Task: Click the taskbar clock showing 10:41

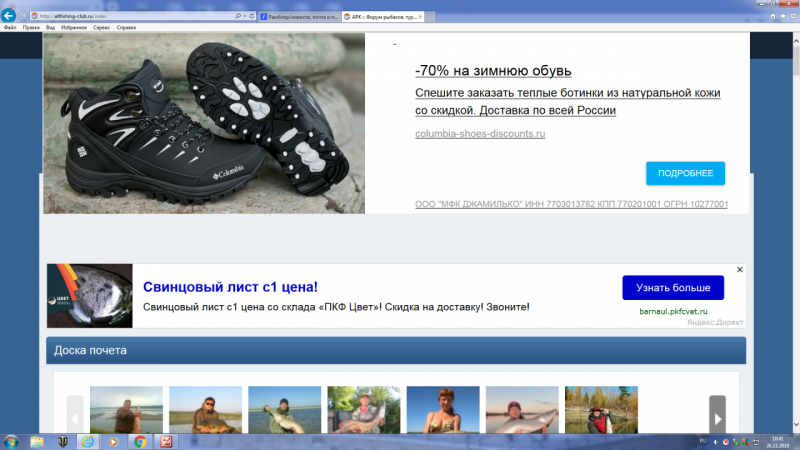Action: point(778,442)
